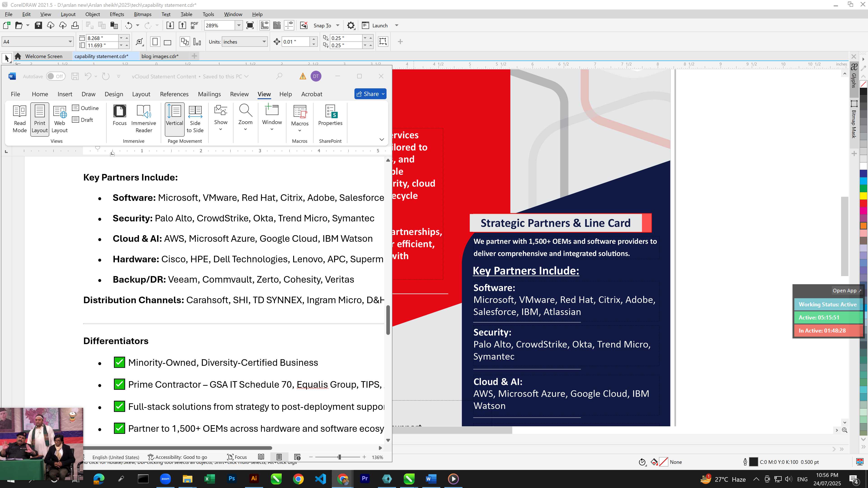Click the page width 8.268 field
This screenshot has height=488, width=868.
click(102, 38)
